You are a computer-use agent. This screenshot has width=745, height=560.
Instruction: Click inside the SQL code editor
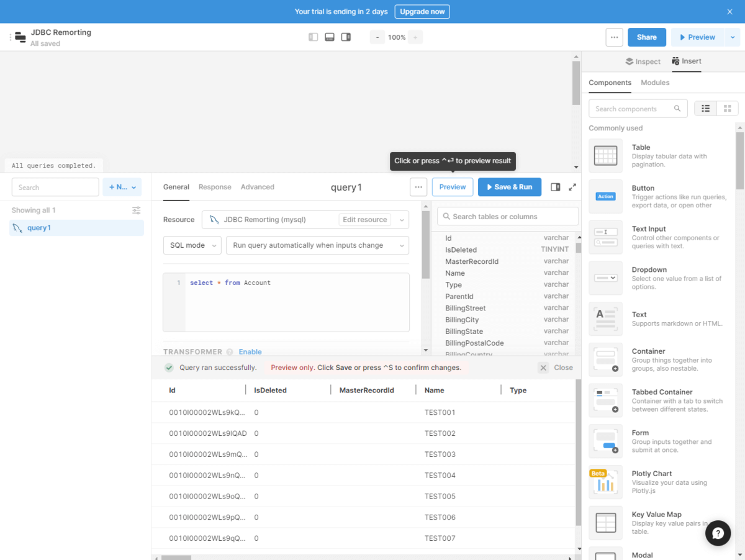click(x=286, y=302)
